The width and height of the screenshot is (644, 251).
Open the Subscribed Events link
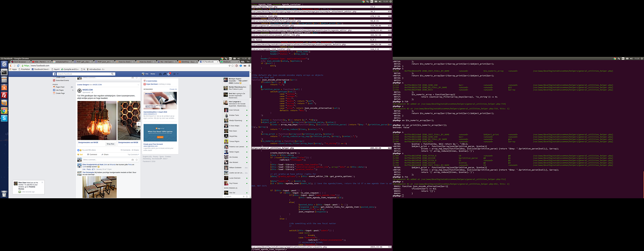62,80
